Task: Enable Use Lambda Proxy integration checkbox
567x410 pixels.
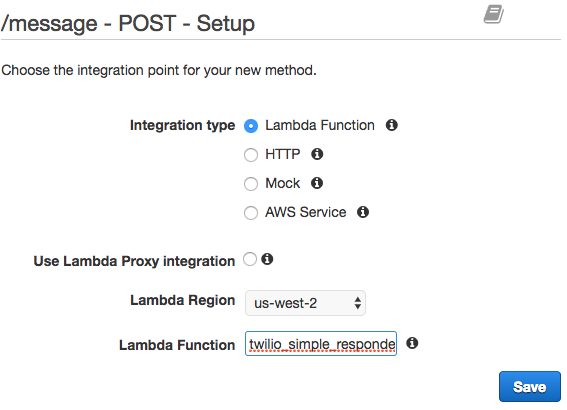Action: point(250,259)
